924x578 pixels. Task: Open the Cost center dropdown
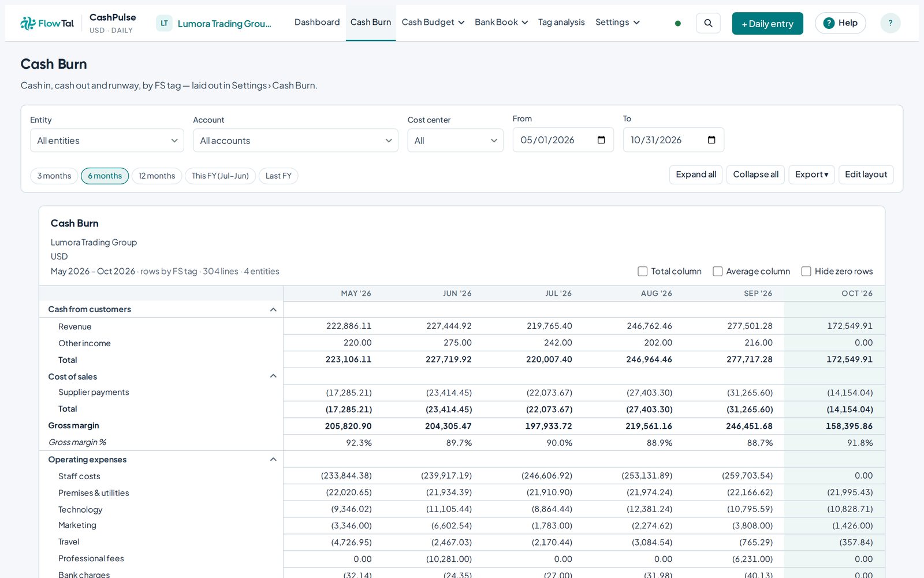click(x=455, y=140)
